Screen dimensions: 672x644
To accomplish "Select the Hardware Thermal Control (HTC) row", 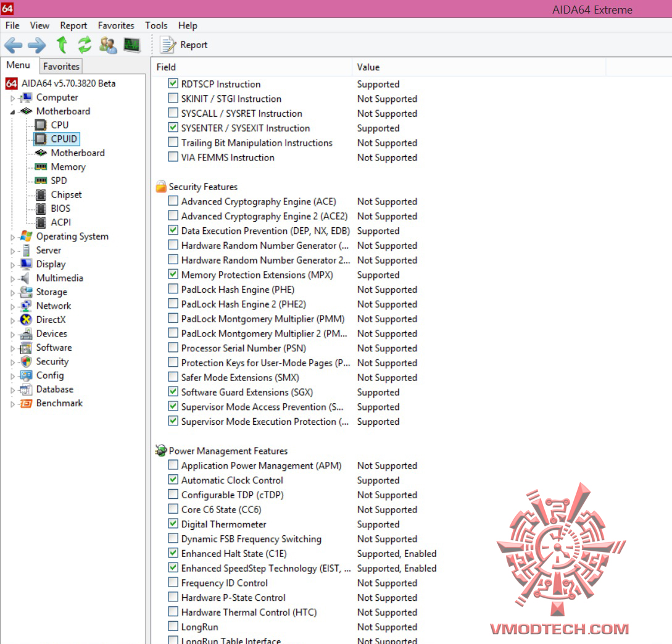I will [x=291, y=612].
